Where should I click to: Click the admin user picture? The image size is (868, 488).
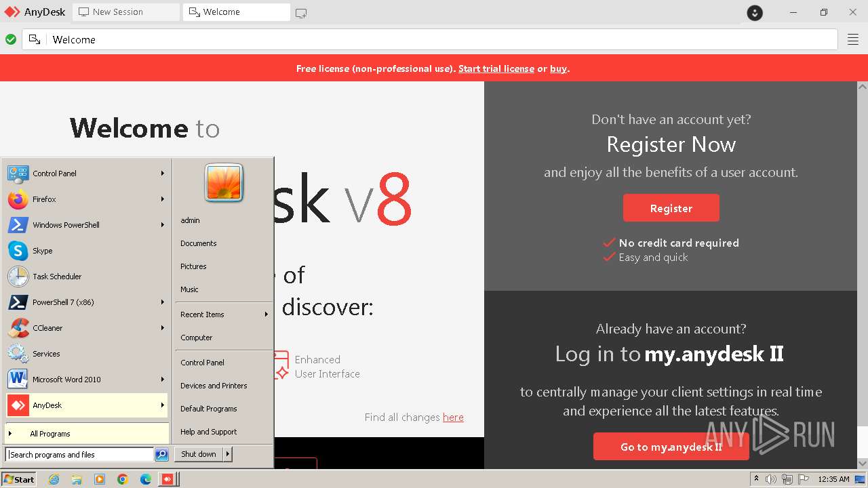click(x=224, y=183)
